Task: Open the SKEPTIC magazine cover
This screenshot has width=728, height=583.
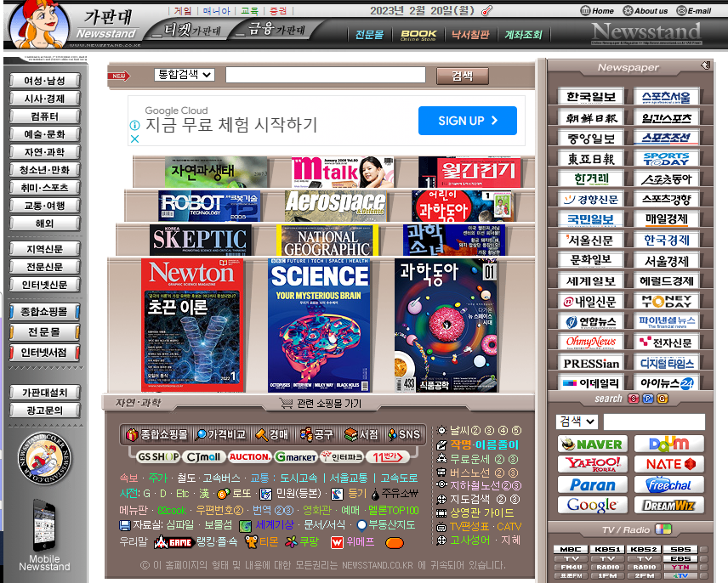Action: click(200, 240)
